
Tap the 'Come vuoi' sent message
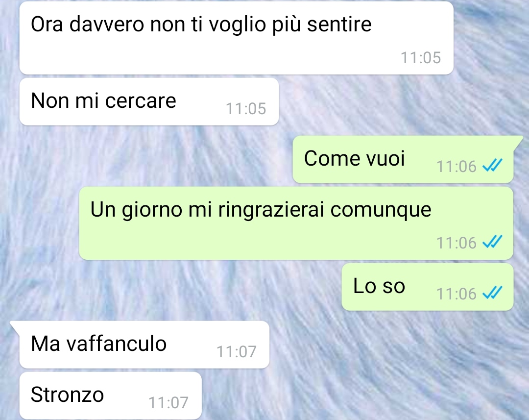pyautogui.click(x=403, y=159)
